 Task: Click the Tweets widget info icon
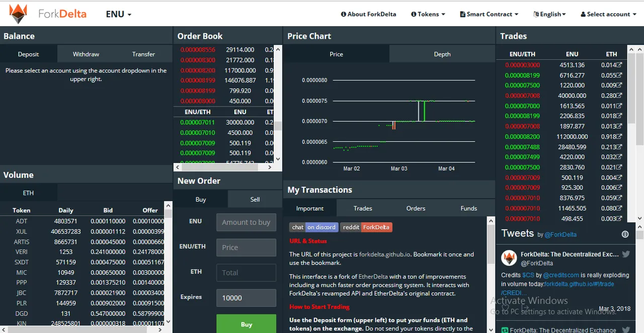[625, 234]
